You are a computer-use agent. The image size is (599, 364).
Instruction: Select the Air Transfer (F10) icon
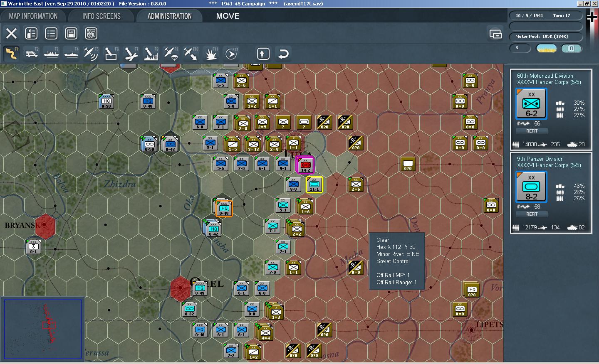point(191,54)
